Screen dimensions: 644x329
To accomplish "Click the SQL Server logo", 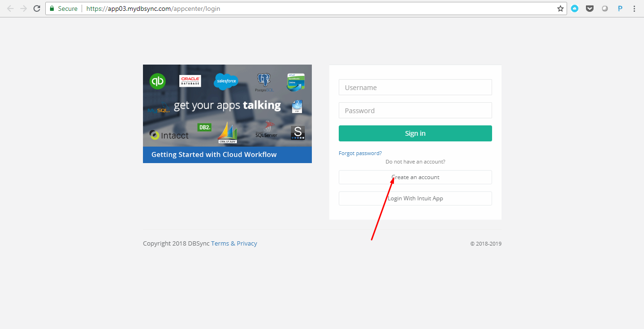I will click(267, 130).
